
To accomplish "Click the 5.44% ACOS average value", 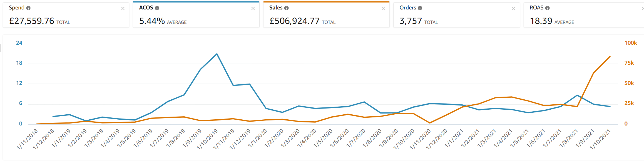I will (152, 21).
